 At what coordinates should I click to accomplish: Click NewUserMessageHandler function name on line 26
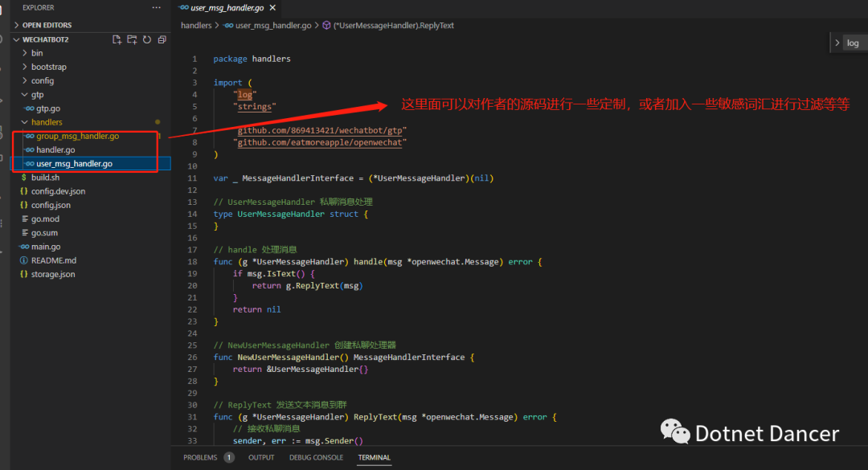click(288, 358)
